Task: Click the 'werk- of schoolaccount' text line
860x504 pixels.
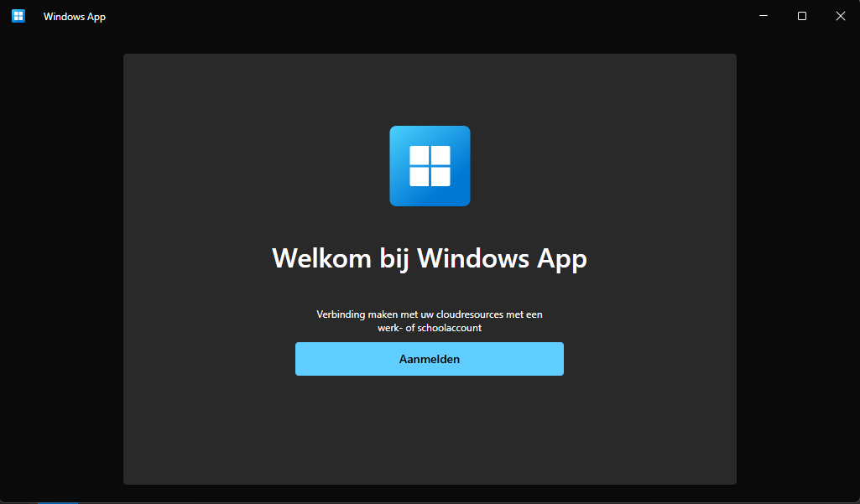Action: click(430, 328)
